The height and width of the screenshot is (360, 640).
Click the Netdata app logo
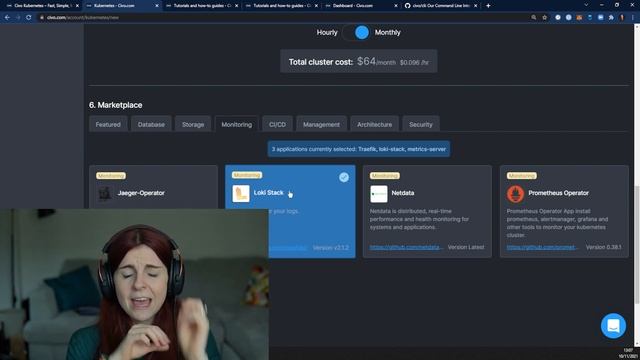pyautogui.click(x=379, y=194)
